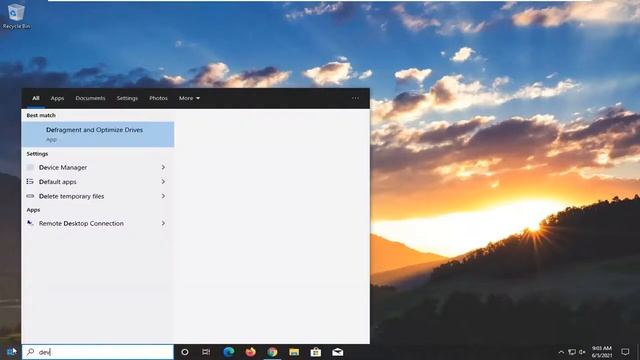Open the More filter dropdown
This screenshot has height=360, width=640.
[x=189, y=98]
